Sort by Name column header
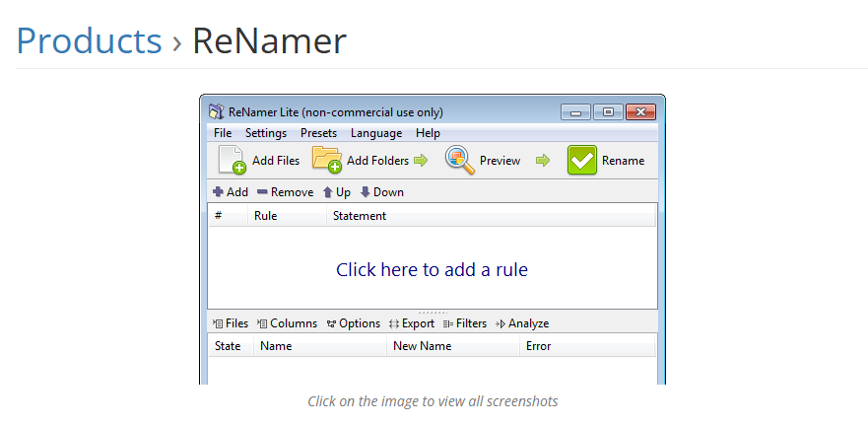The image size is (868, 426). click(320, 346)
